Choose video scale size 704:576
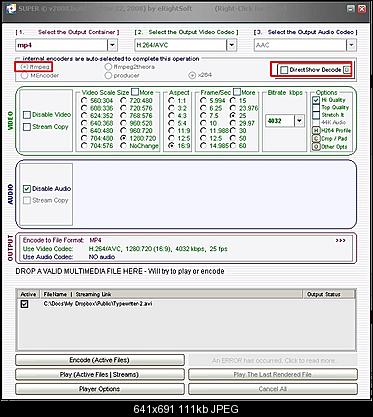Image resolution: width=373 pixels, height=417 pixels. (84, 146)
